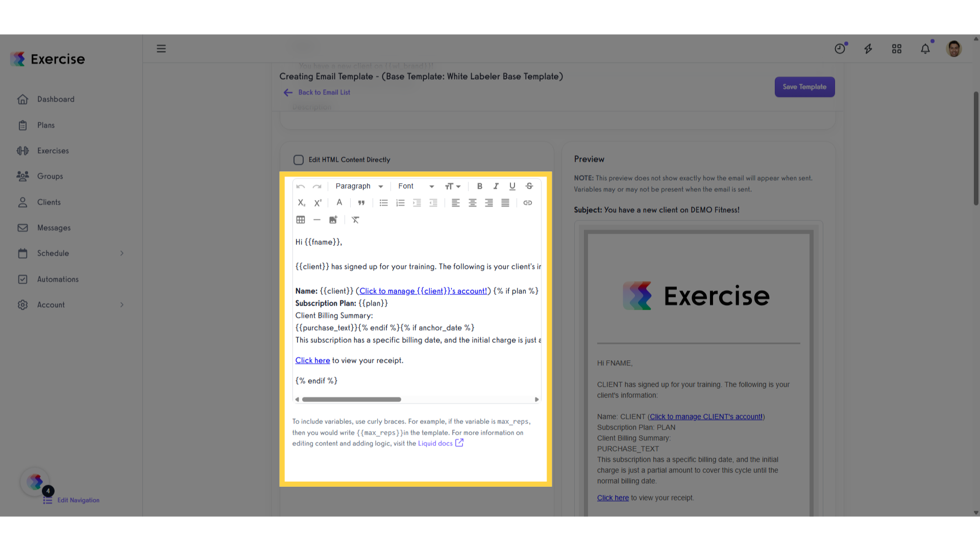The width and height of the screenshot is (980, 551).
Task: Go Back to Email List
Action: 317,92
